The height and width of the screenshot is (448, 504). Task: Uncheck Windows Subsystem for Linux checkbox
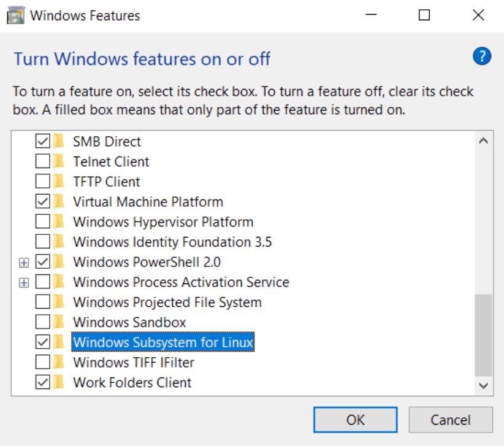pyautogui.click(x=43, y=342)
